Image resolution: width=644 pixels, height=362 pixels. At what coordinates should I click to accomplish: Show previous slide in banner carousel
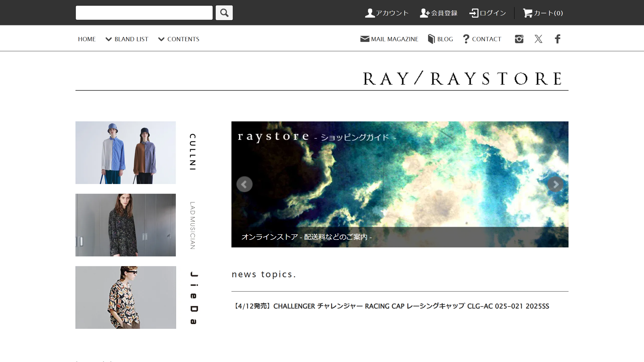click(244, 184)
